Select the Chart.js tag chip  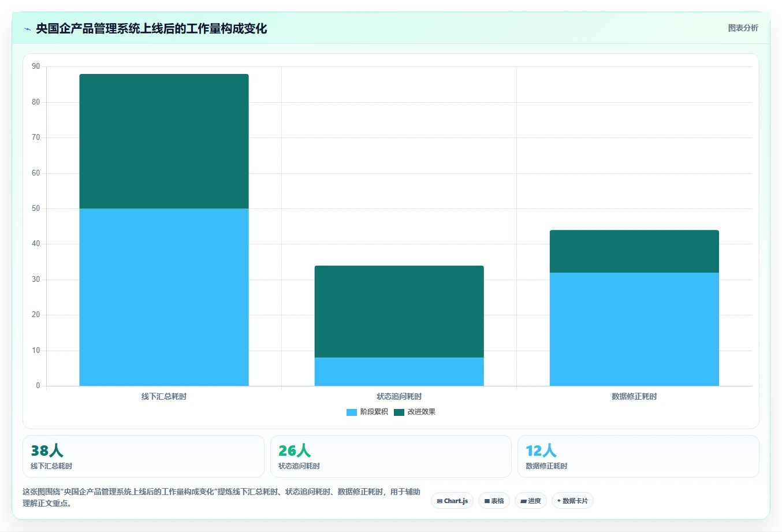(452, 501)
